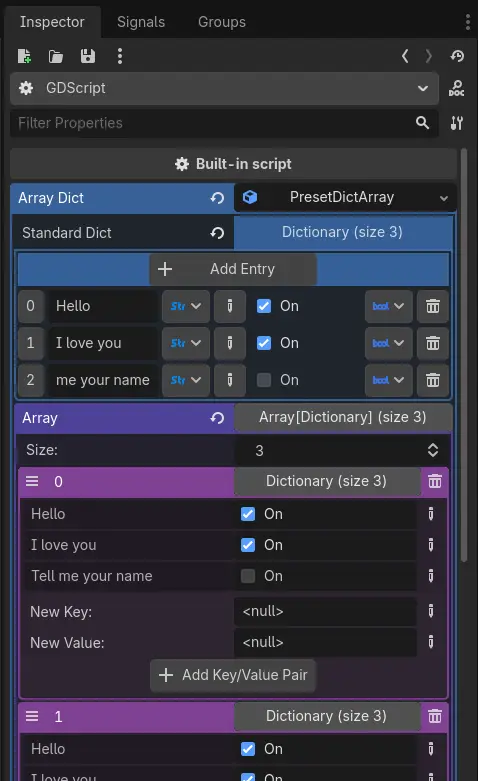The height and width of the screenshot is (781, 478).
Task: Uncheck Hello in array element 0
Action: tap(248, 514)
